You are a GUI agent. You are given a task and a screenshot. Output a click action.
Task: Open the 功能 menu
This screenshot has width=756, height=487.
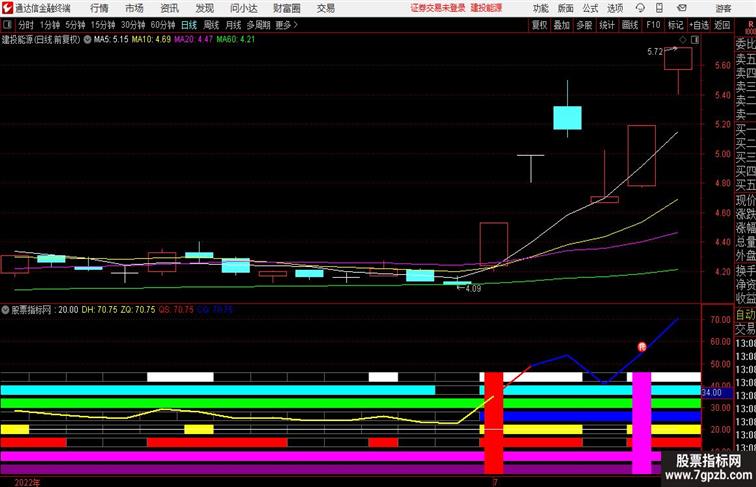coord(540,8)
